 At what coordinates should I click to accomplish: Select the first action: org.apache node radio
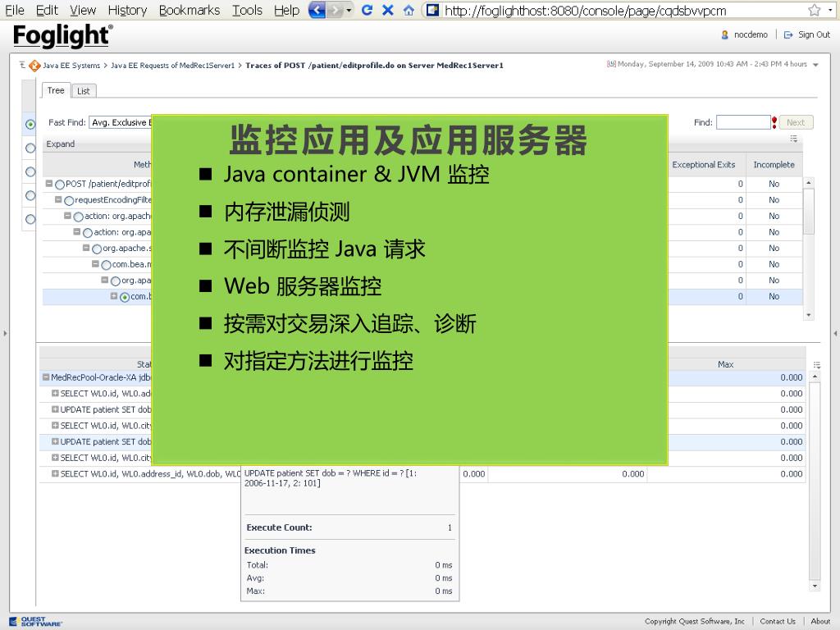click(79, 217)
